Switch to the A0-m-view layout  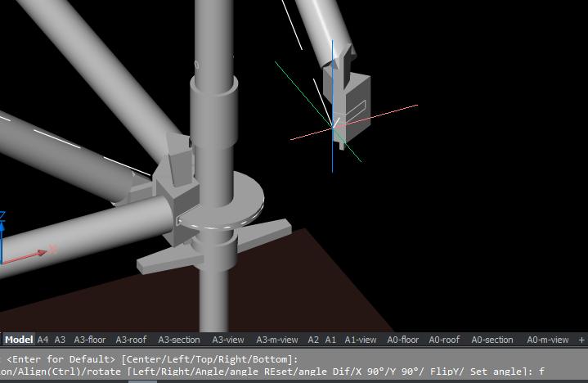[547, 340]
